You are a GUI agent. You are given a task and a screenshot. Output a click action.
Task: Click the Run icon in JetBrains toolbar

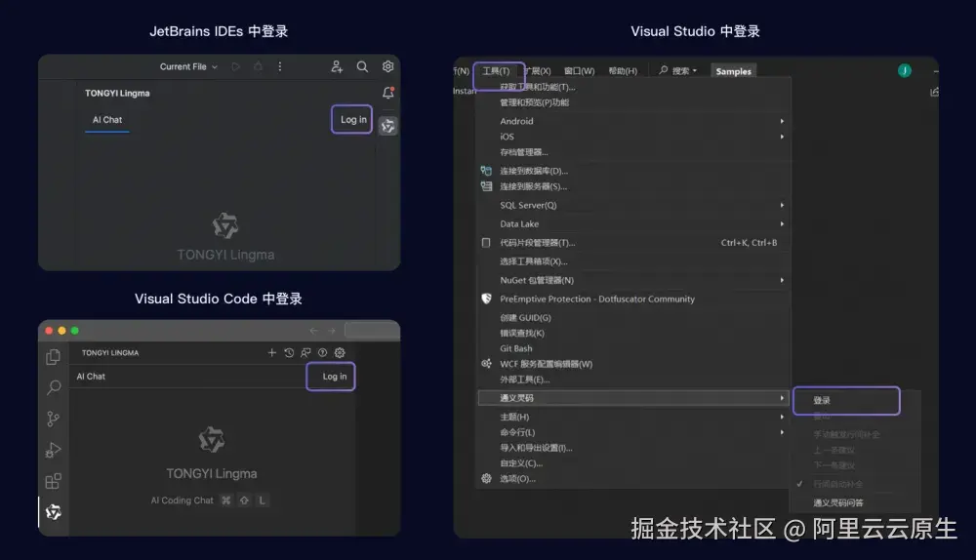pos(236,66)
